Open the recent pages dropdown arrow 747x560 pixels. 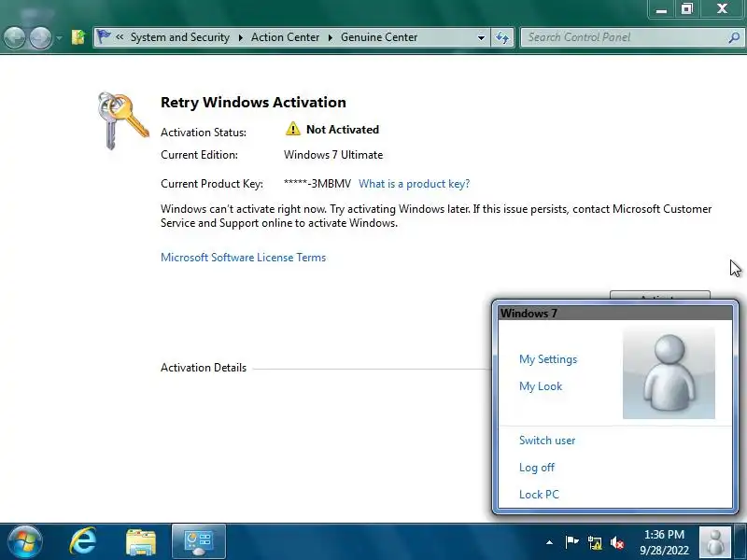click(59, 37)
